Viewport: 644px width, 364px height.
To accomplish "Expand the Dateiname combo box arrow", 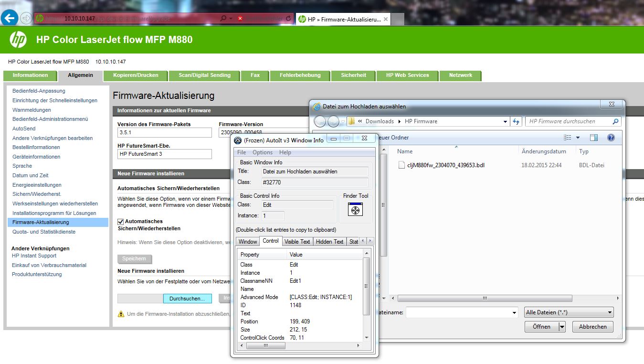I will [x=514, y=313].
